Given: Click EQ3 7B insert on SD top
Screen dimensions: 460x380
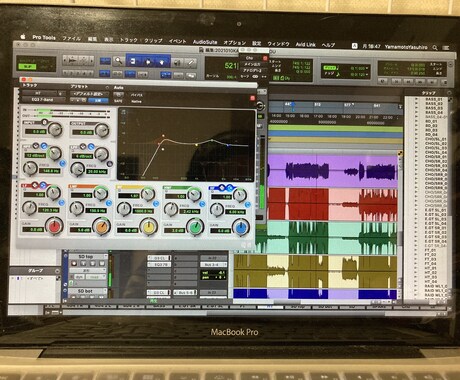Looking at the screenshot, I should (x=159, y=264).
